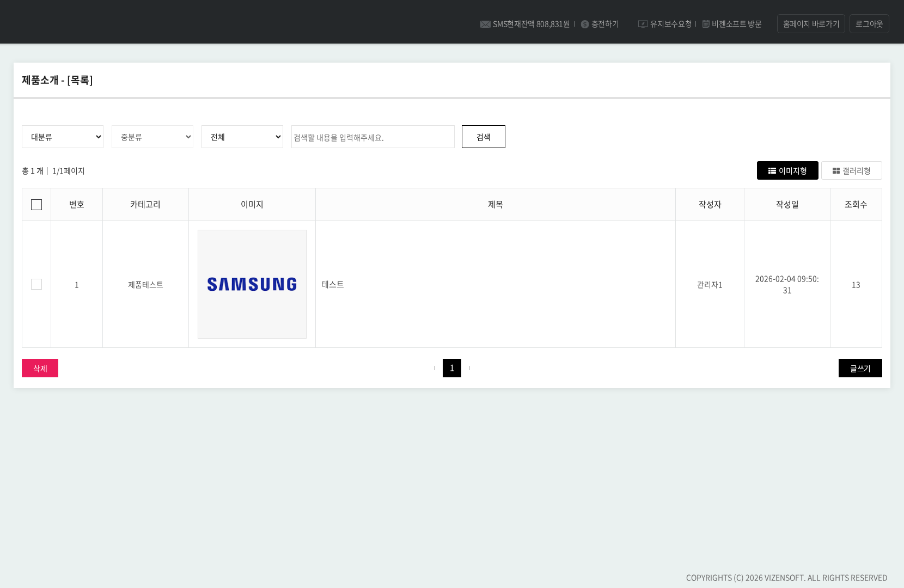Delete selected items with 삭제 button
904x588 pixels.
(x=40, y=368)
